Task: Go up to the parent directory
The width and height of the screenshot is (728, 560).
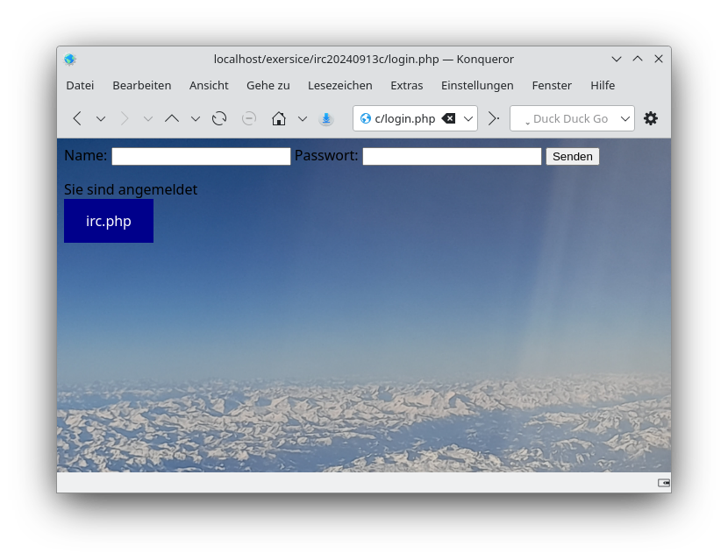Action: (172, 118)
